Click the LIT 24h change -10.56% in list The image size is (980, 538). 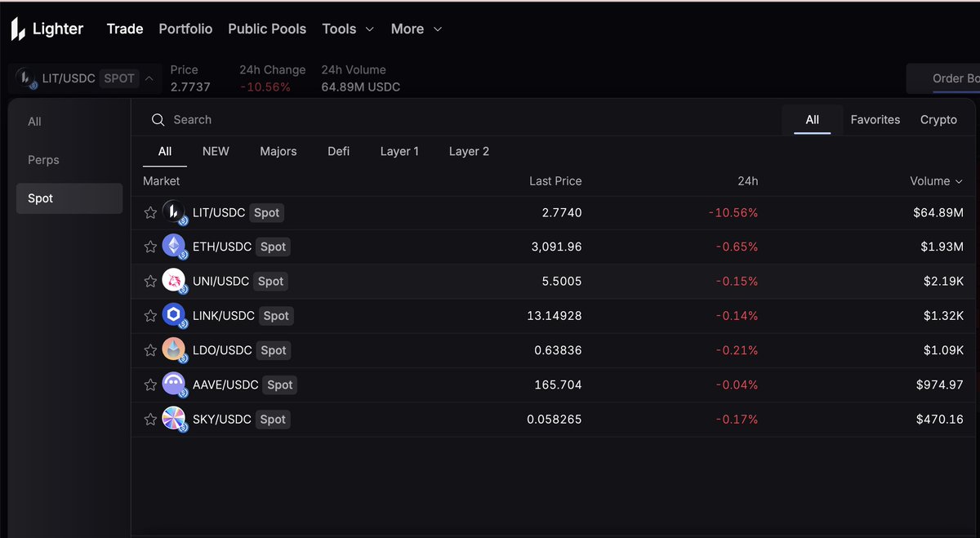(733, 212)
